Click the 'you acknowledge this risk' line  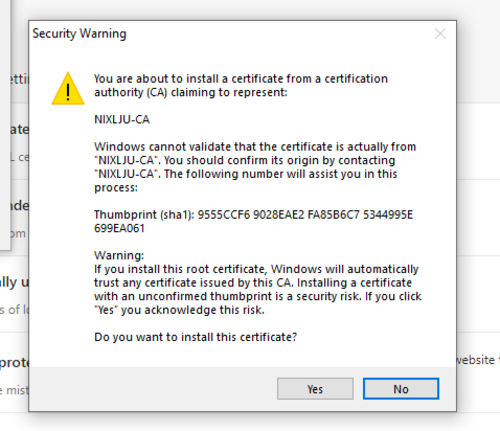click(179, 310)
